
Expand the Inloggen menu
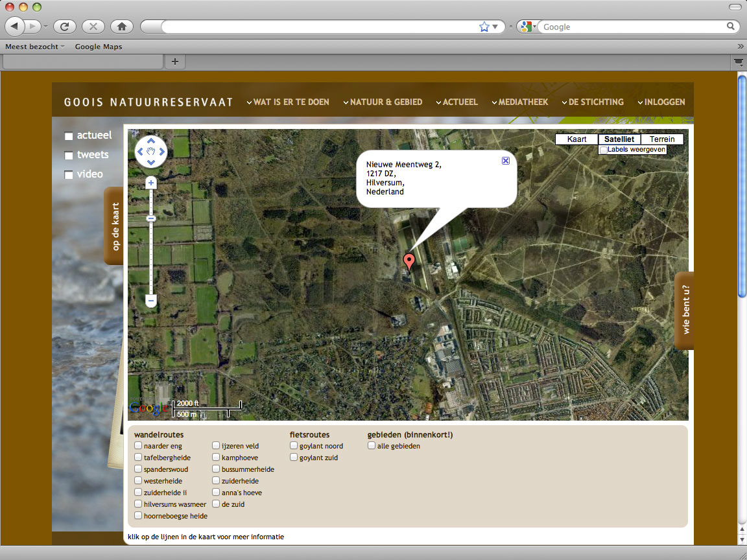pos(661,102)
